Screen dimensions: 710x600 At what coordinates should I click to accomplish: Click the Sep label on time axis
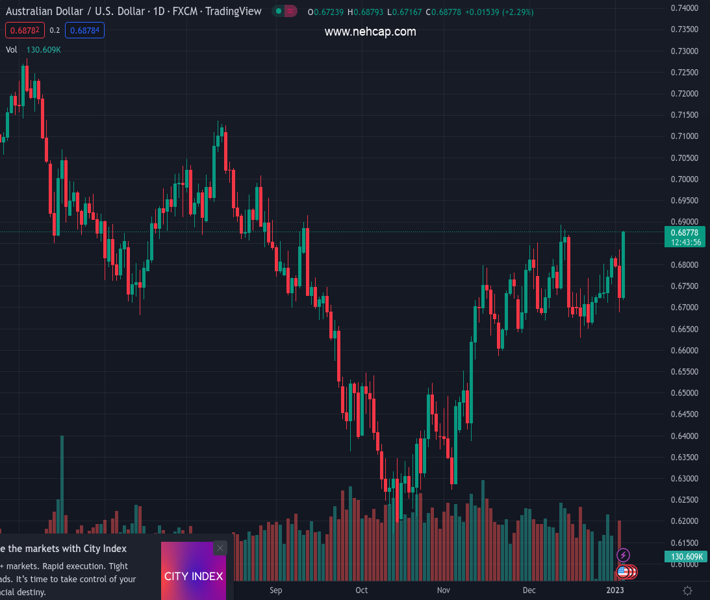(276, 590)
